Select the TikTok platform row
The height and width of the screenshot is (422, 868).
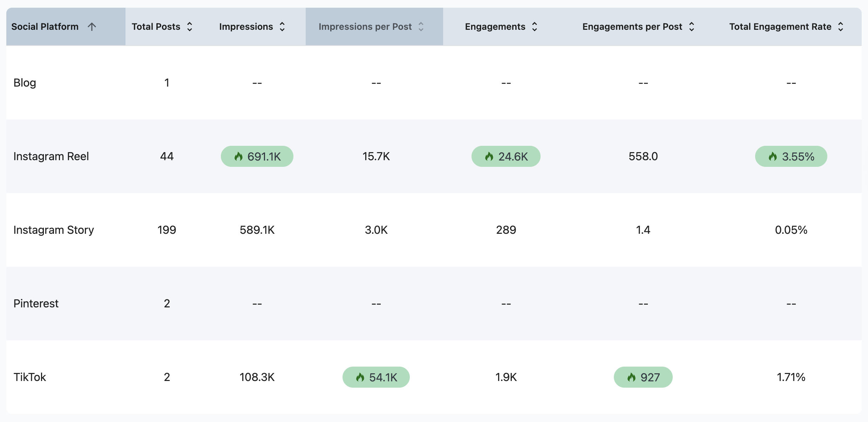[x=30, y=377]
